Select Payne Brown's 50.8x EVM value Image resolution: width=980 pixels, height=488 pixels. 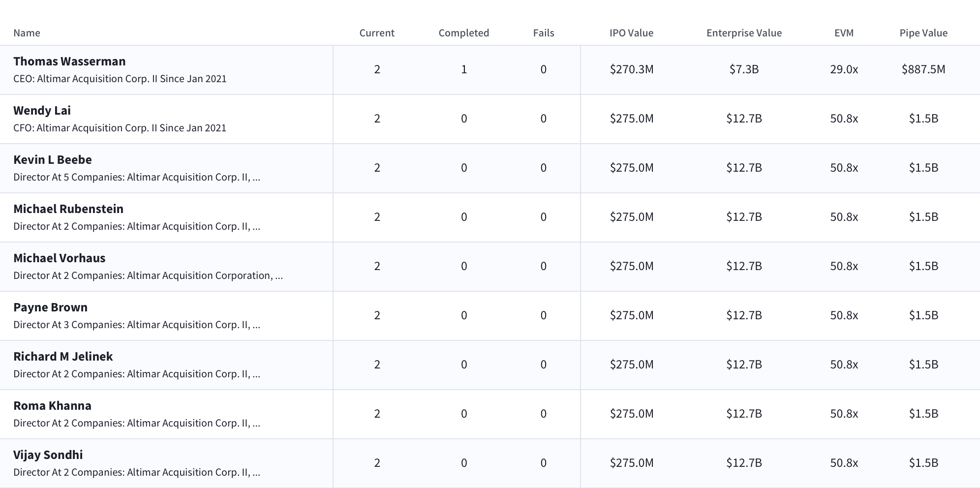(x=844, y=315)
